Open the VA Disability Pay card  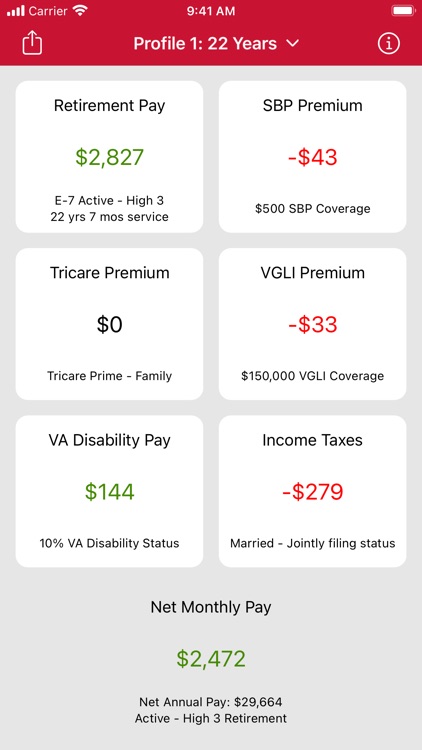click(x=110, y=491)
